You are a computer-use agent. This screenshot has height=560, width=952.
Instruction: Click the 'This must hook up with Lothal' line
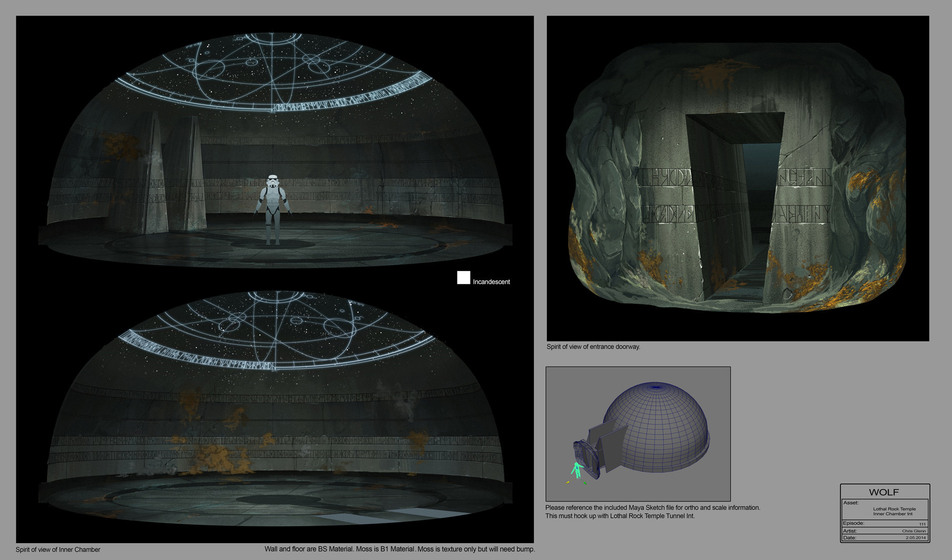pyautogui.click(x=620, y=516)
